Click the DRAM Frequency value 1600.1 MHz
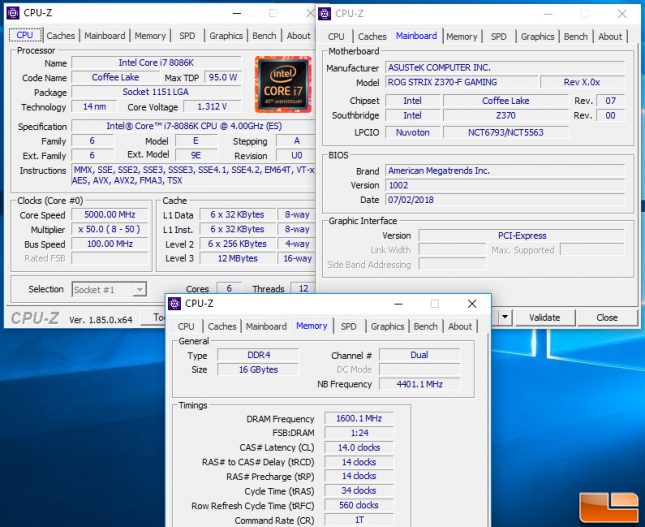The width and height of the screenshot is (645, 527). click(359, 418)
